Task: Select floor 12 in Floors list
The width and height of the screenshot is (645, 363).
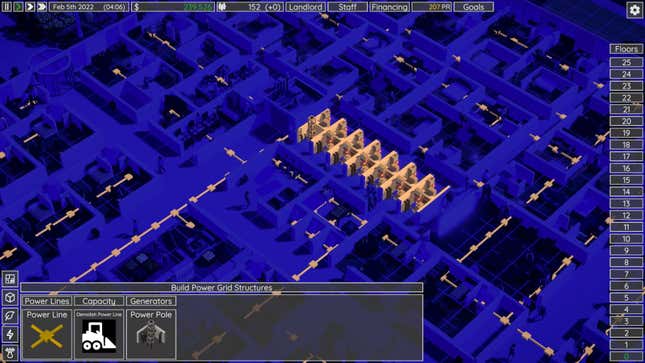Action: click(626, 215)
